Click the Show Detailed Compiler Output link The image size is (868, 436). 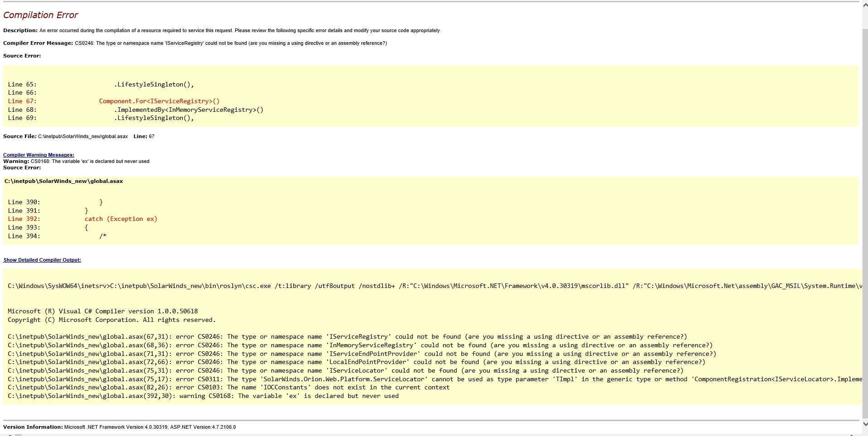[x=42, y=260]
